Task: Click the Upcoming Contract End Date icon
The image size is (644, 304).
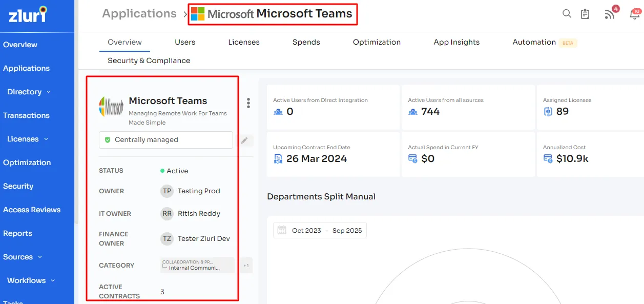Action: 278,159
